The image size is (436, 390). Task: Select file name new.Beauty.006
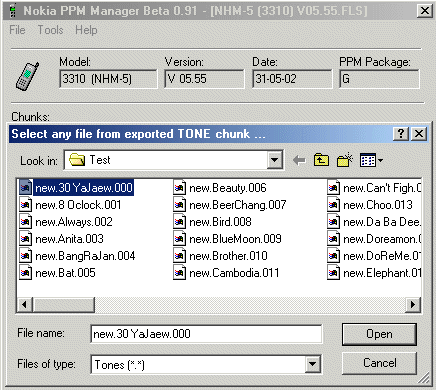pos(228,188)
